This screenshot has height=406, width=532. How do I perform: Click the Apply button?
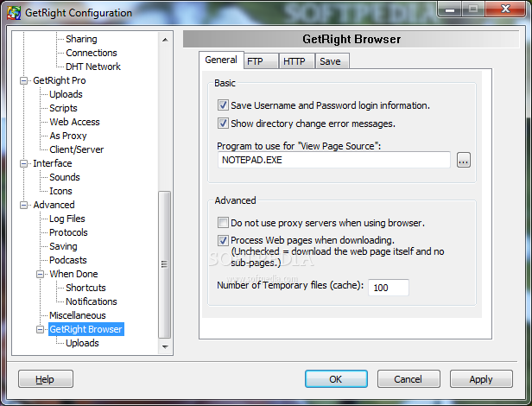(481, 379)
